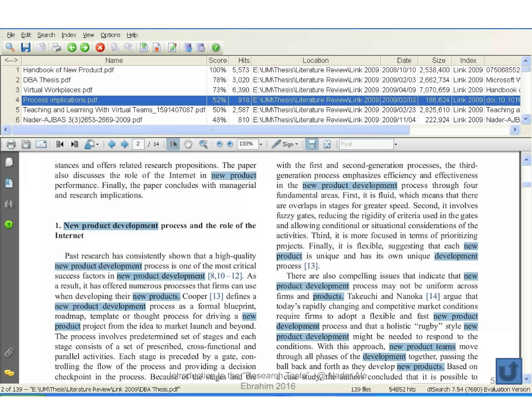Image resolution: width=532 pixels, height=399 pixels.
Task: Go forward with the green right arrow
Action: point(85,48)
